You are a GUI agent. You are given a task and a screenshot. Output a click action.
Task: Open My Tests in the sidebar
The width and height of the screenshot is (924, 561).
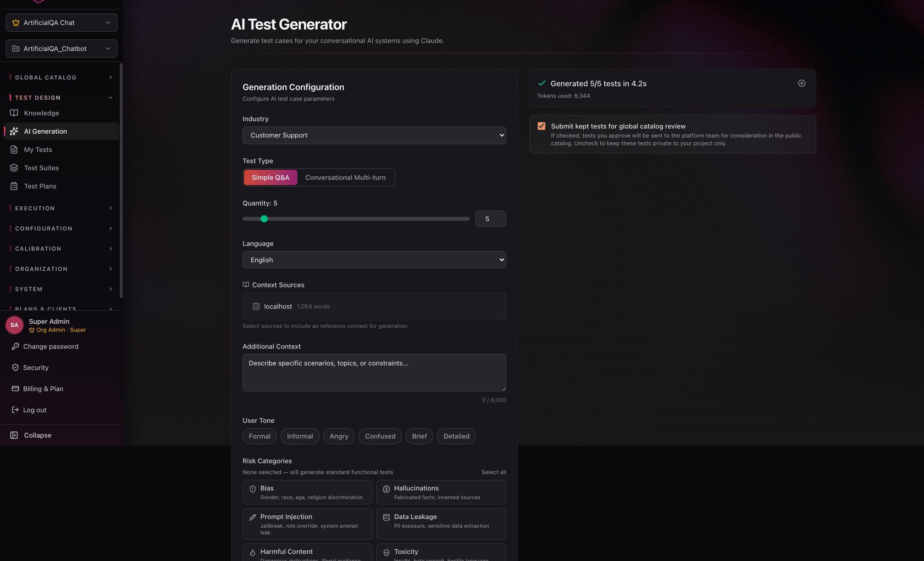tap(61, 149)
